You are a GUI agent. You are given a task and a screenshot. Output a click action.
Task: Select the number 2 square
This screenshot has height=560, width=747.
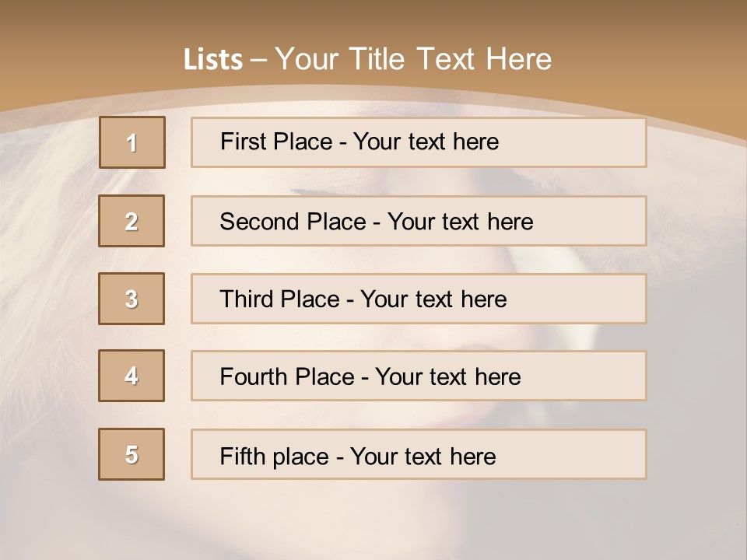click(x=132, y=221)
